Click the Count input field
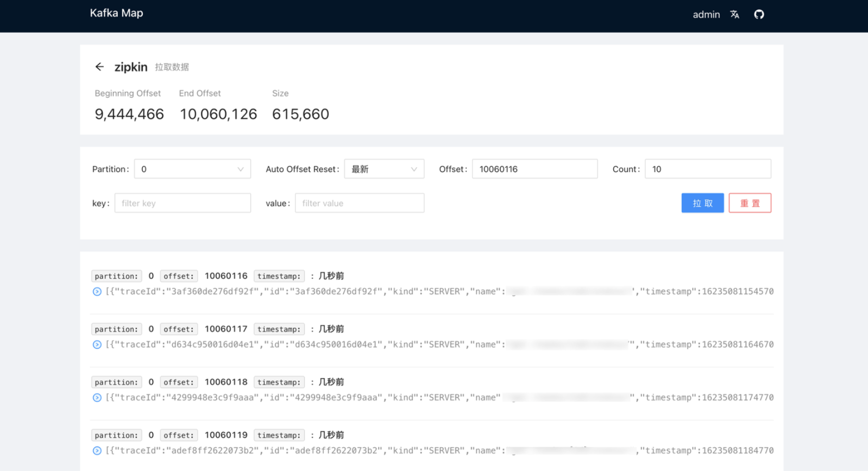 coord(708,169)
